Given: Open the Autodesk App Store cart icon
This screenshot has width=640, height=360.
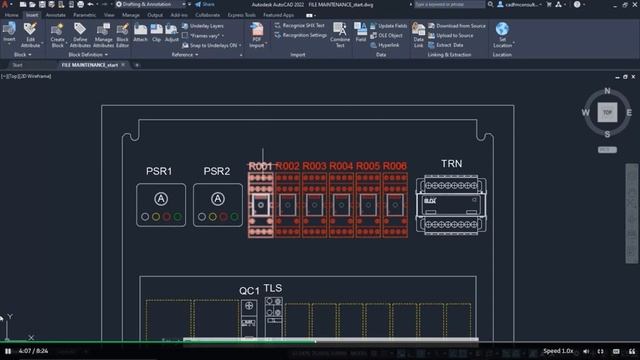Looking at the screenshot, I should (x=549, y=4).
